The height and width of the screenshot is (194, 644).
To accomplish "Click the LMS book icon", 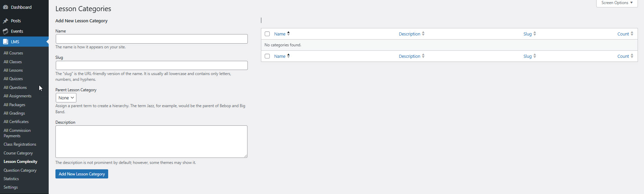I will [x=5, y=42].
